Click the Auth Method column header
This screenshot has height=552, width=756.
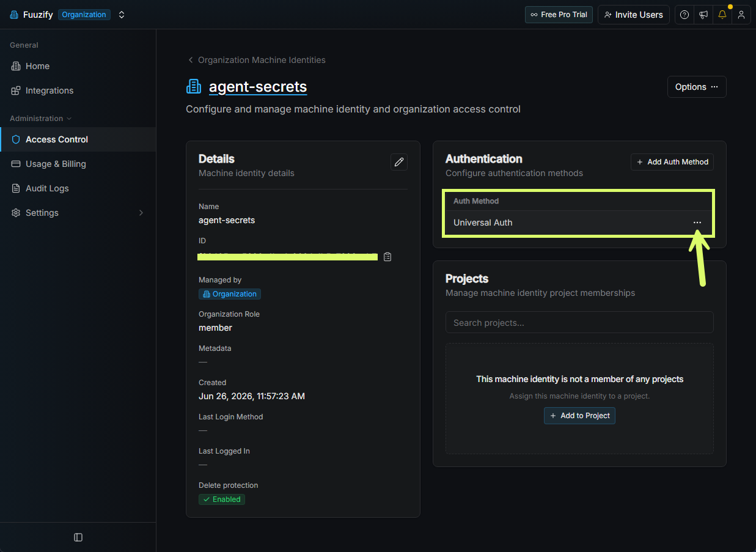click(x=476, y=201)
